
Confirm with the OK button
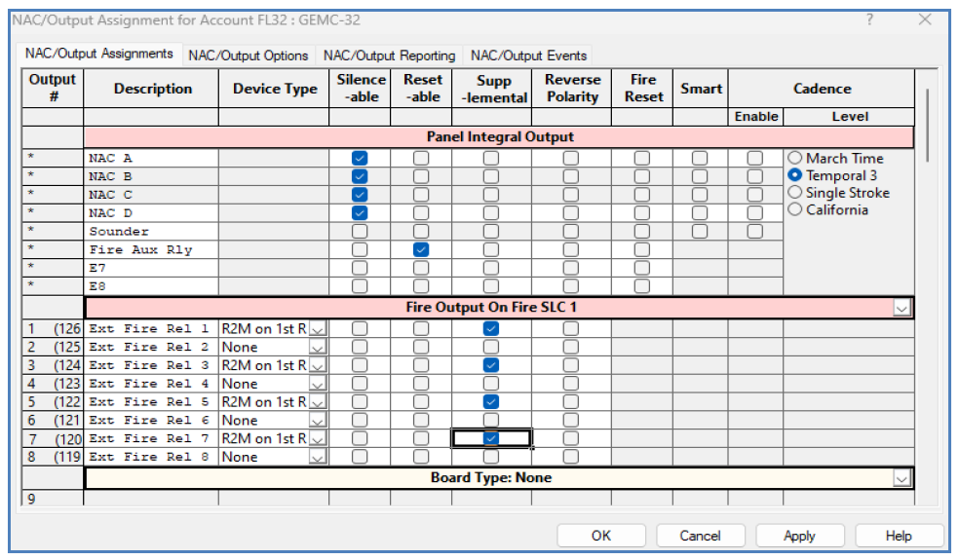tap(601, 537)
